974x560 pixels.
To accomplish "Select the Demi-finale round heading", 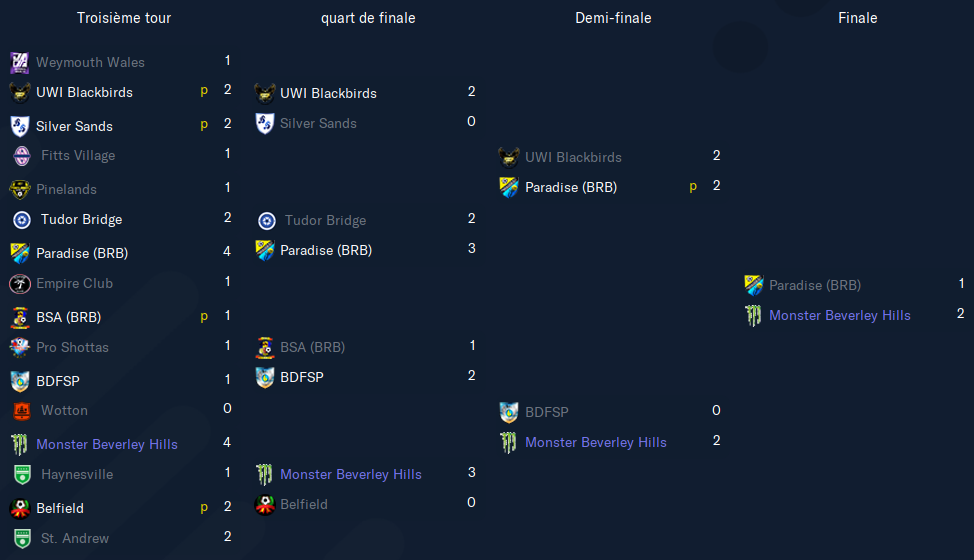I will 613,18.
